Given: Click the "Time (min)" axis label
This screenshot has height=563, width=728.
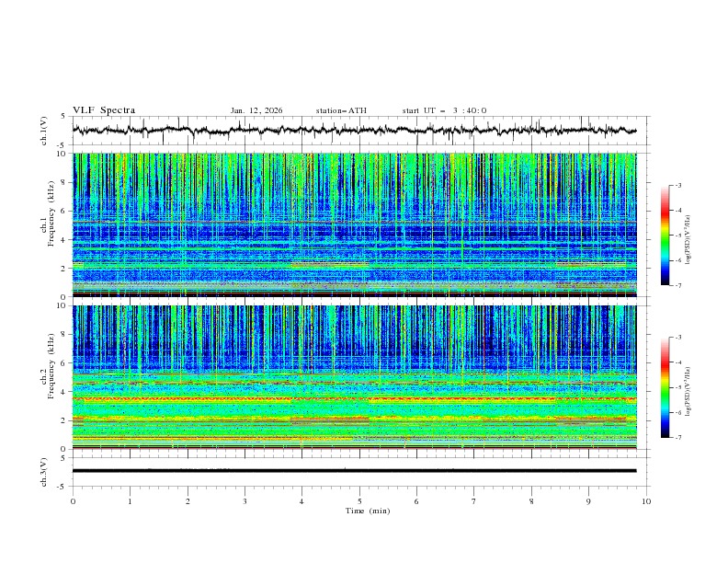Looking at the screenshot, I should pyautogui.click(x=368, y=511).
